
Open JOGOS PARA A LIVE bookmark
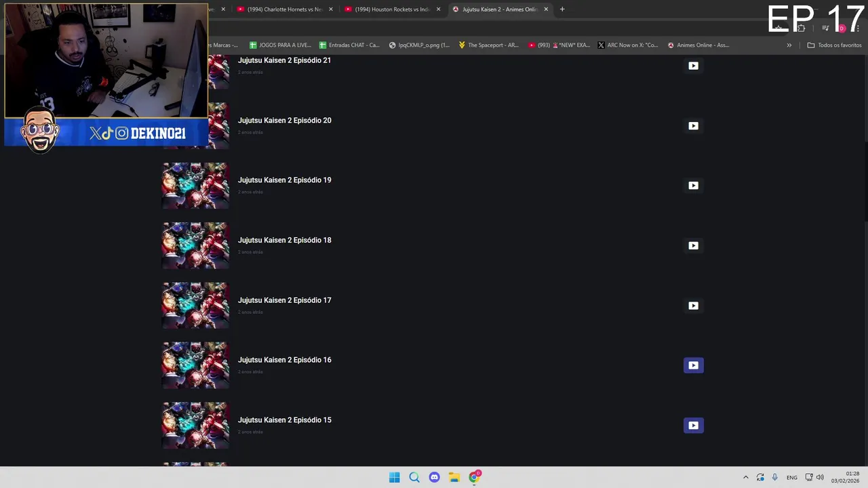280,45
